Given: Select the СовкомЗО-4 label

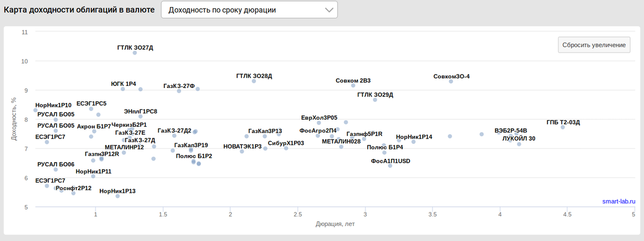Looking at the screenshot, I should click(451, 76).
